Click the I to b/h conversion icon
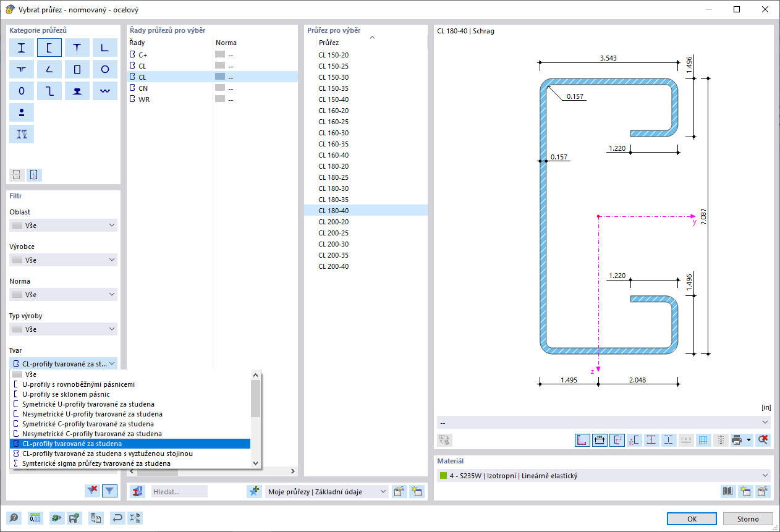Image resolution: width=780 pixels, height=532 pixels. 135,518
